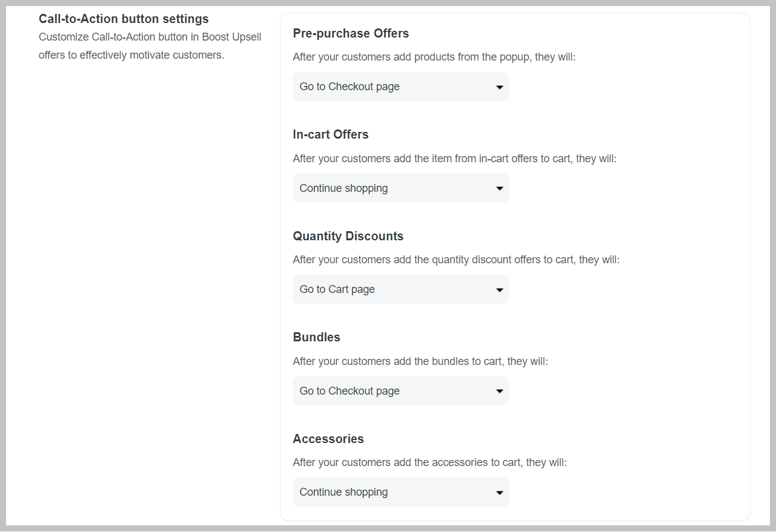Click the 'Pre-purchase Offers' section heading
Image resolution: width=776 pixels, height=532 pixels.
pos(351,33)
